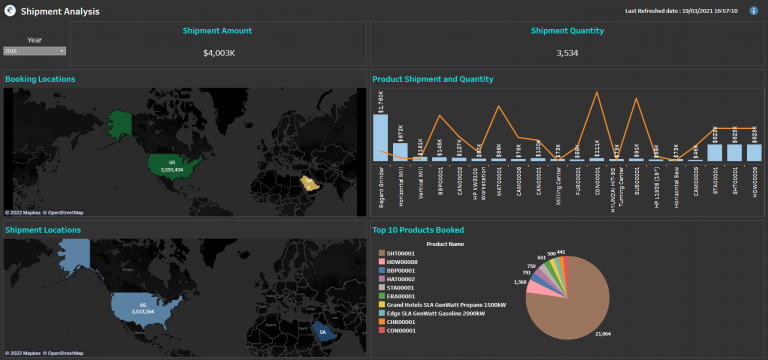This screenshot has width=768, height=360.
Task: Click the Milling Center axis label
Action: [x=558, y=186]
